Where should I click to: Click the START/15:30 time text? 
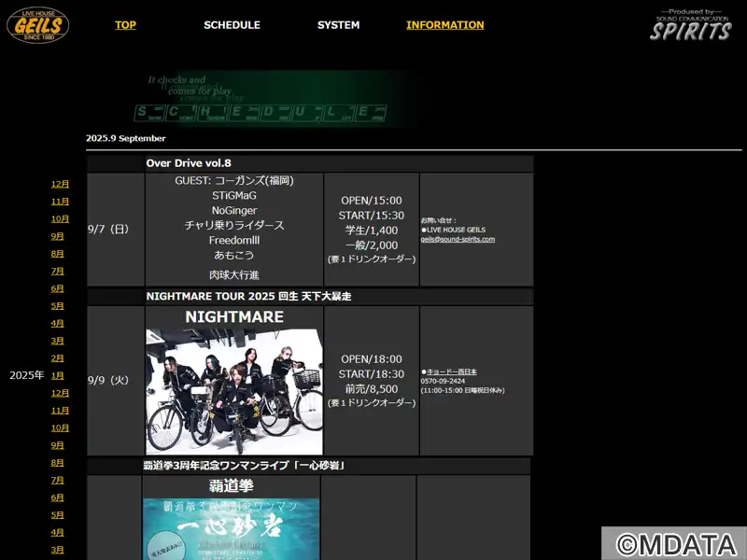click(x=372, y=216)
